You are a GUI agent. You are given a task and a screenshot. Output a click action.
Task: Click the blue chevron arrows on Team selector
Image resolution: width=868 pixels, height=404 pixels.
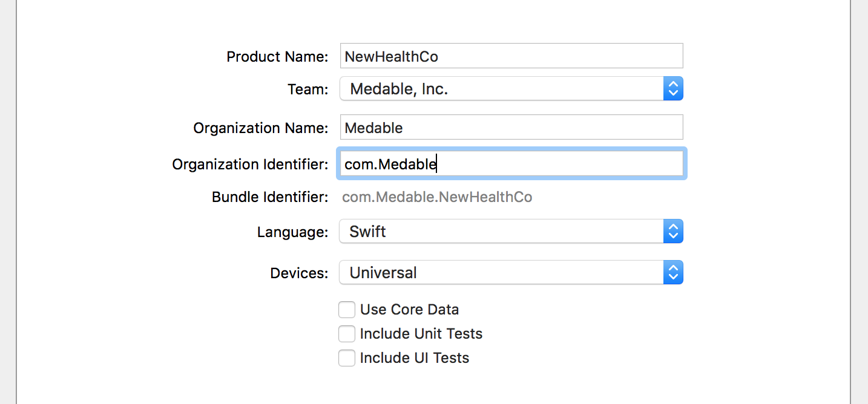(673, 89)
